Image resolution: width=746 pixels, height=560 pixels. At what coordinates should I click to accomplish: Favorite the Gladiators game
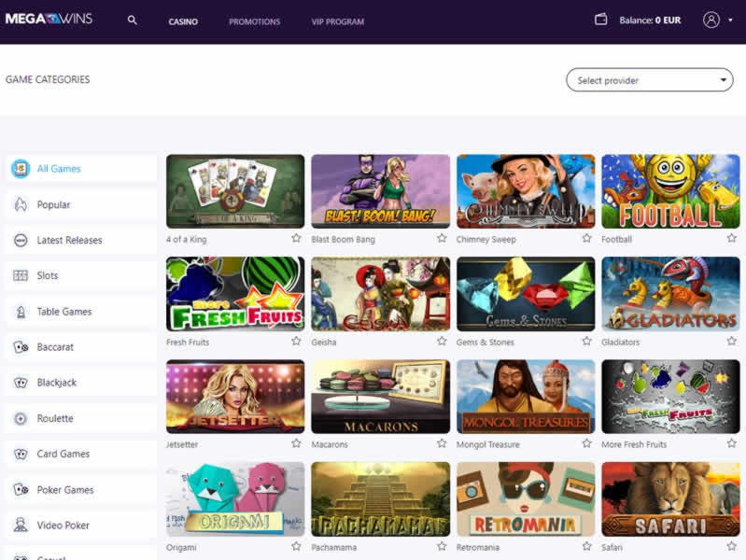[732, 341]
